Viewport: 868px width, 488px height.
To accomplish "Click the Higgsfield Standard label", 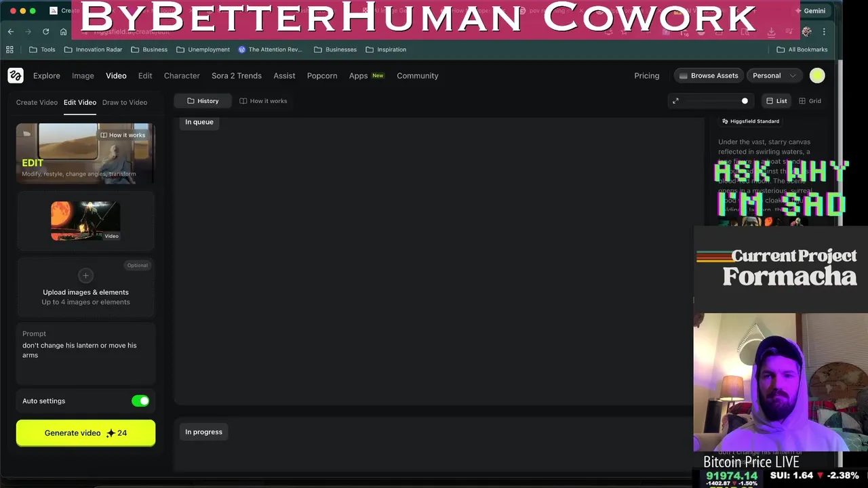I will point(750,121).
